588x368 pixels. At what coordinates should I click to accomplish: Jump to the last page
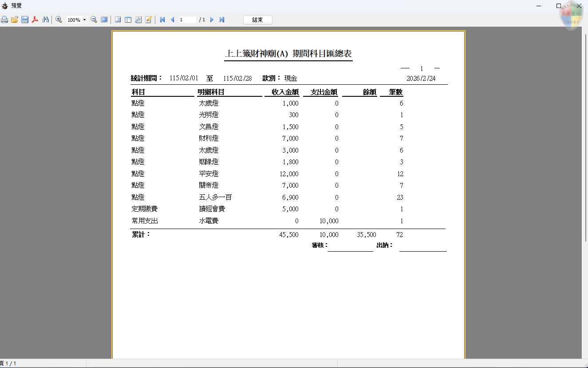(222, 20)
